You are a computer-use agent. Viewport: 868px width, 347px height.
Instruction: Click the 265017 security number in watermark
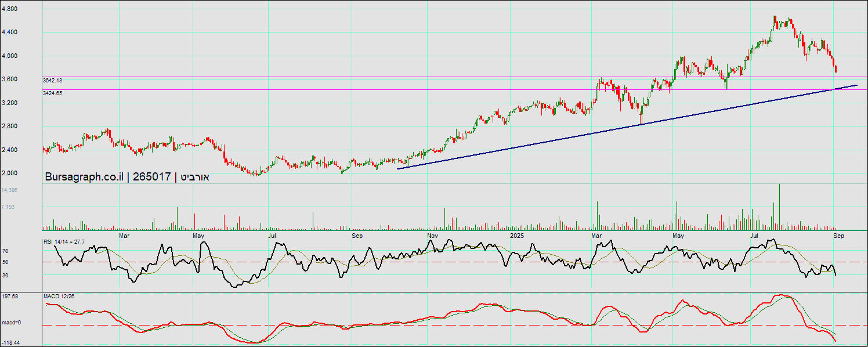[x=151, y=177]
